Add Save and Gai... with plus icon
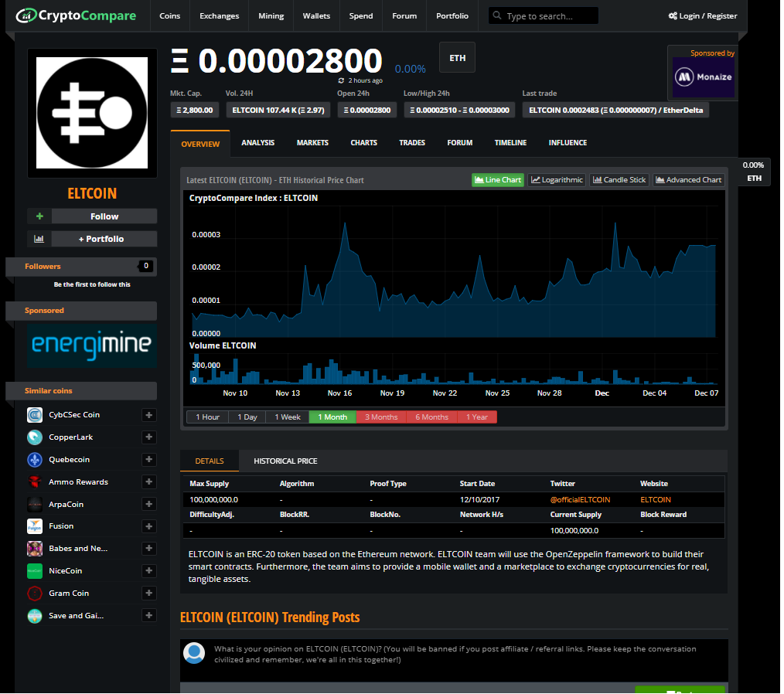 point(149,615)
